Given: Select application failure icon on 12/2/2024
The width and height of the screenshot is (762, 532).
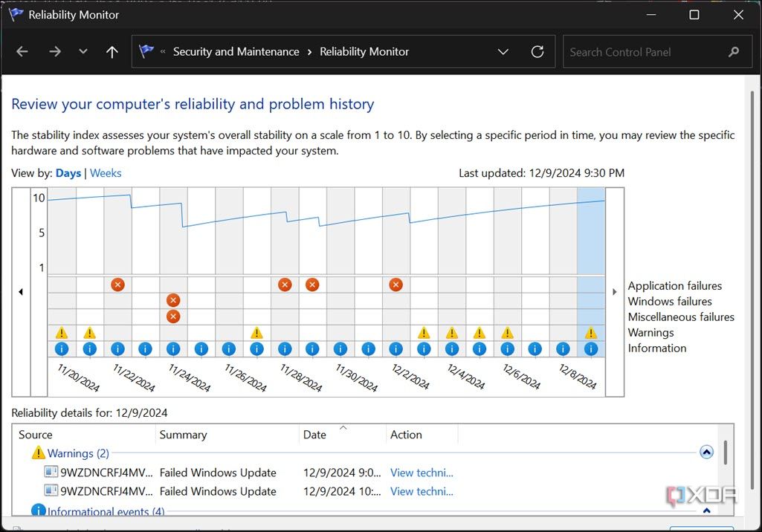Looking at the screenshot, I should [396, 285].
